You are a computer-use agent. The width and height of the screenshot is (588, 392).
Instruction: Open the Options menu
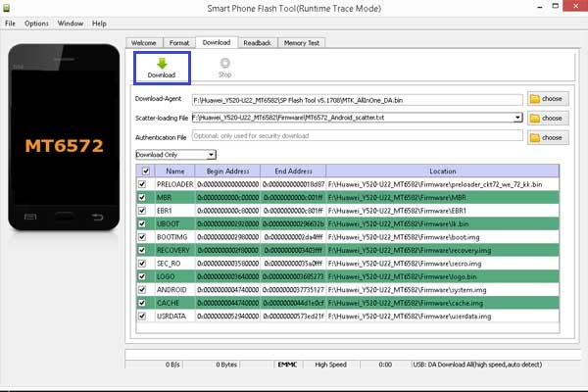tap(36, 24)
